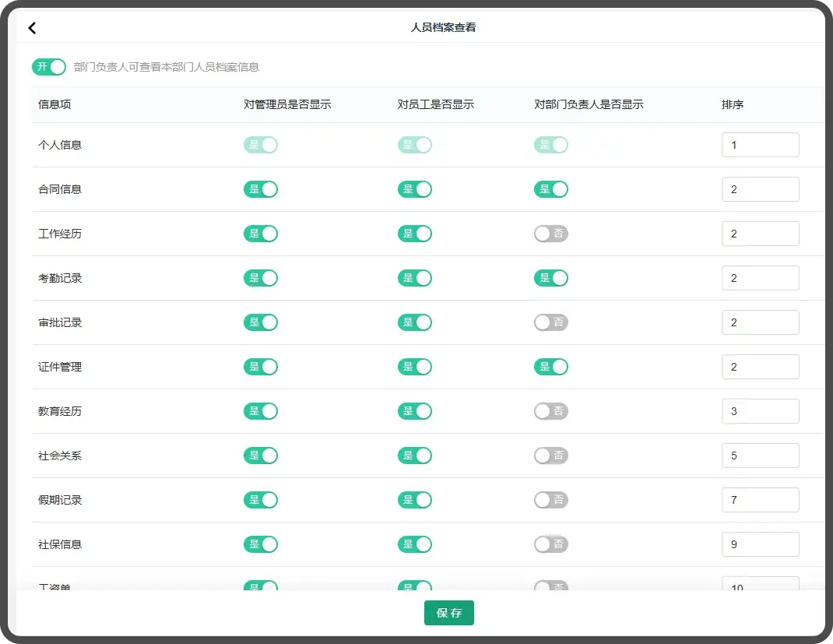The width and height of the screenshot is (833, 644).
Task: Toggle 工作经历 display for 管理员
Action: [x=261, y=234]
